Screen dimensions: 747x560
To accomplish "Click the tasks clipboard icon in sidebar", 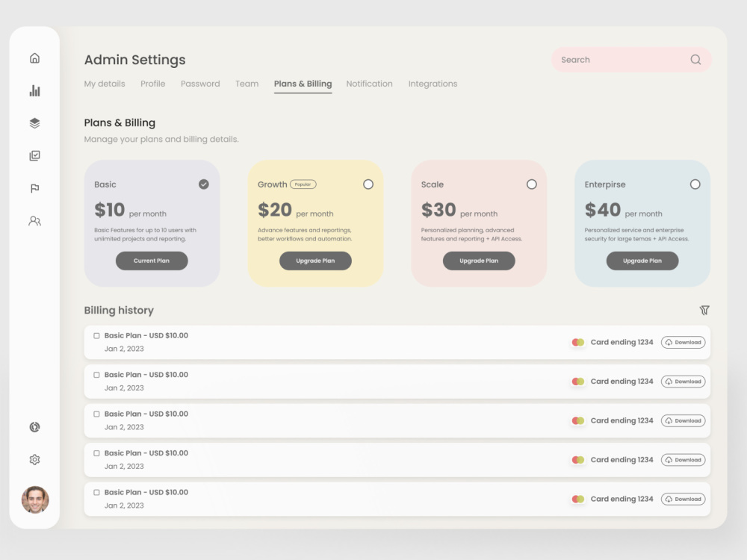I will (x=34, y=155).
